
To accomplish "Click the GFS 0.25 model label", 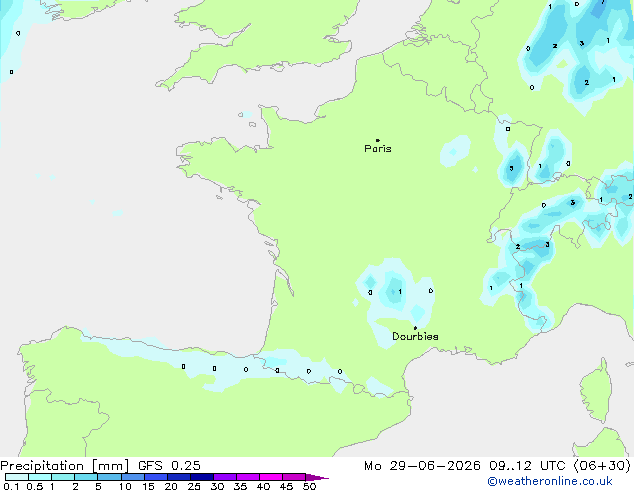I will pyautogui.click(x=169, y=466).
